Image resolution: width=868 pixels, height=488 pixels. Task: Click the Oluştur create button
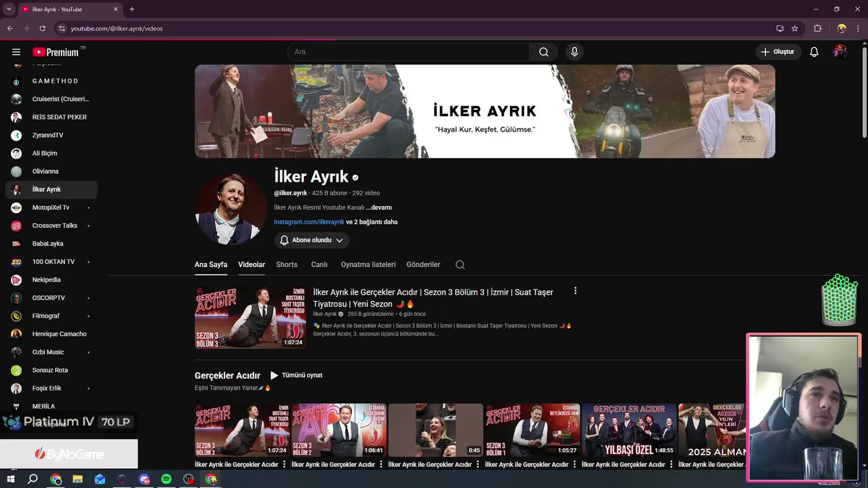pyautogui.click(x=778, y=52)
